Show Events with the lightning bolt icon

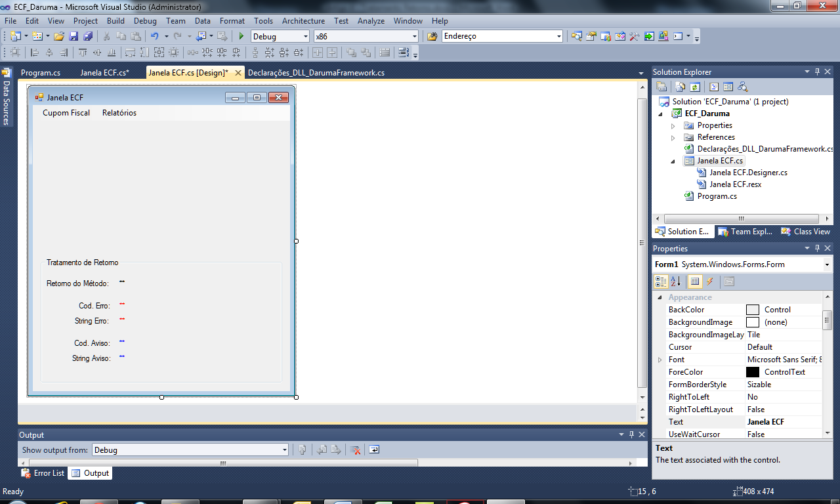pos(709,282)
